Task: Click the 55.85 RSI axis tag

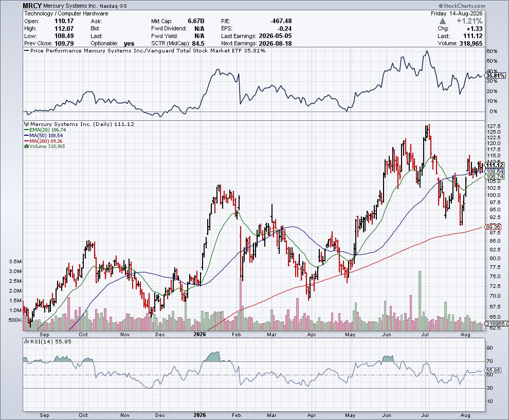Action: (493, 370)
